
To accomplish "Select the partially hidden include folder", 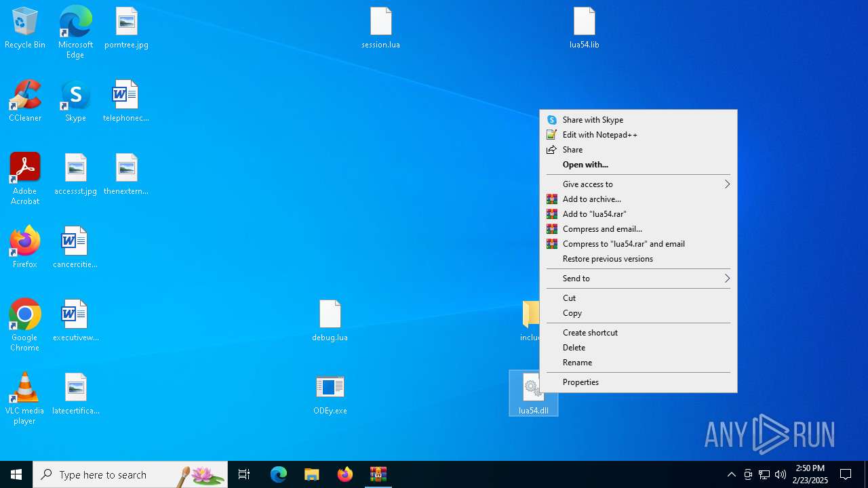I will [x=530, y=321].
